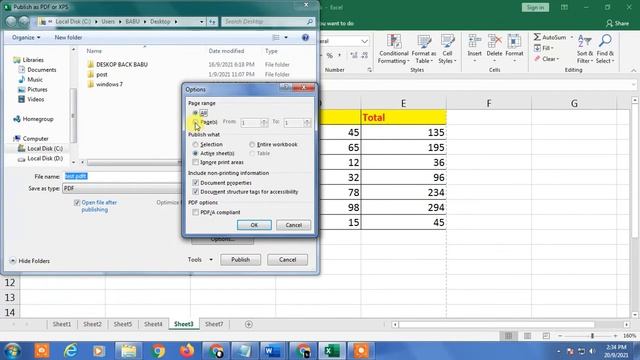Click zoom out minus button
640x360 pixels.
(560, 336)
